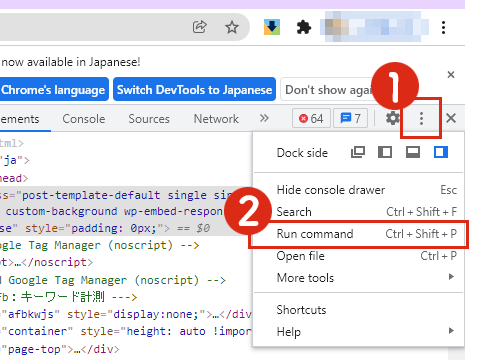Select the custom-background wp-embed body line
This screenshot has height=360, width=480.
pos(113,211)
